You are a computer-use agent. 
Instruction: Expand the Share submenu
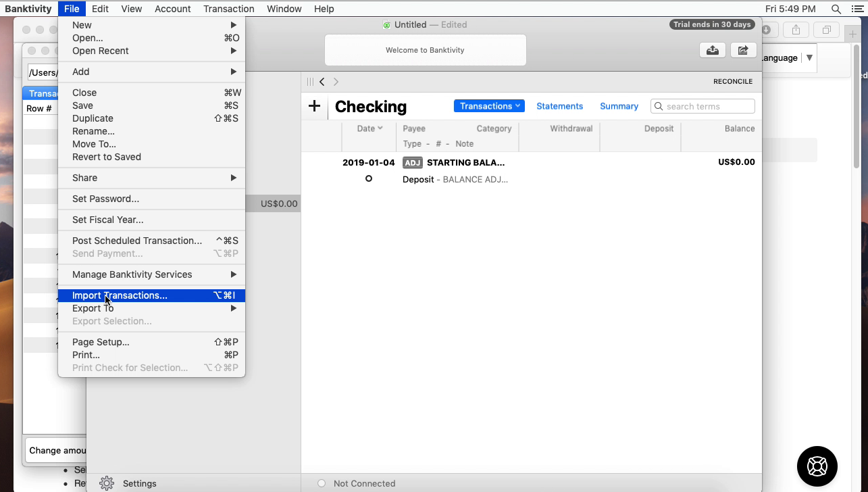tap(151, 178)
